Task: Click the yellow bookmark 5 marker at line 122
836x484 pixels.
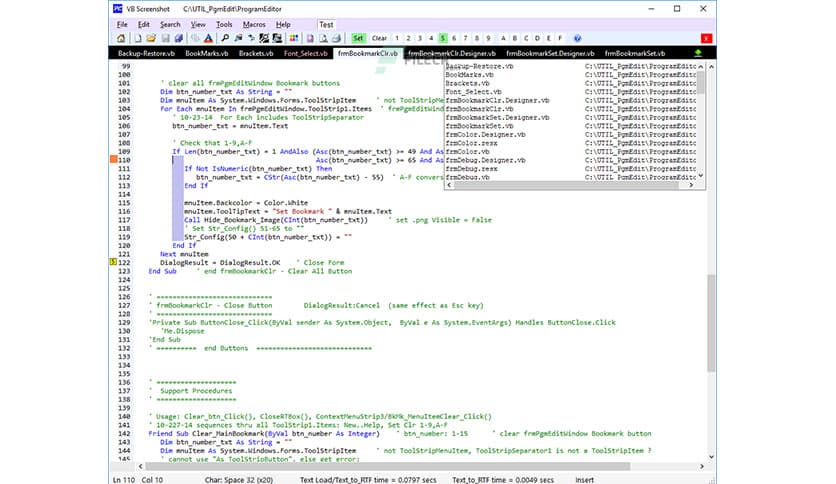Action: pyautogui.click(x=113, y=262)
